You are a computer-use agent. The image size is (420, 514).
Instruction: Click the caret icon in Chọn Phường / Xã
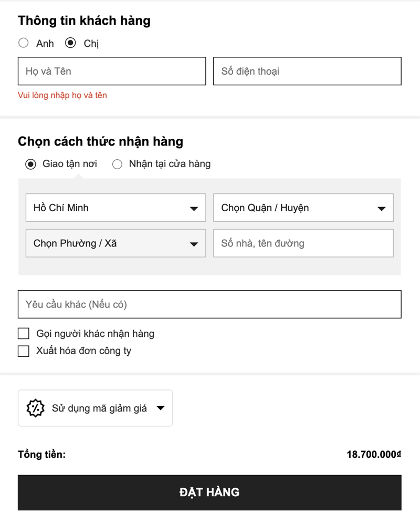click(x=194, y=244)
